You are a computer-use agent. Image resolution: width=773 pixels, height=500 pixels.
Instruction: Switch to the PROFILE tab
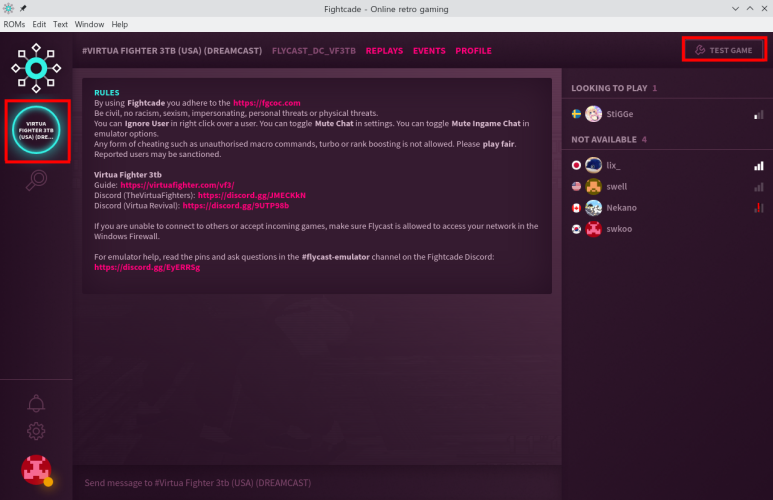click(473, 51)
